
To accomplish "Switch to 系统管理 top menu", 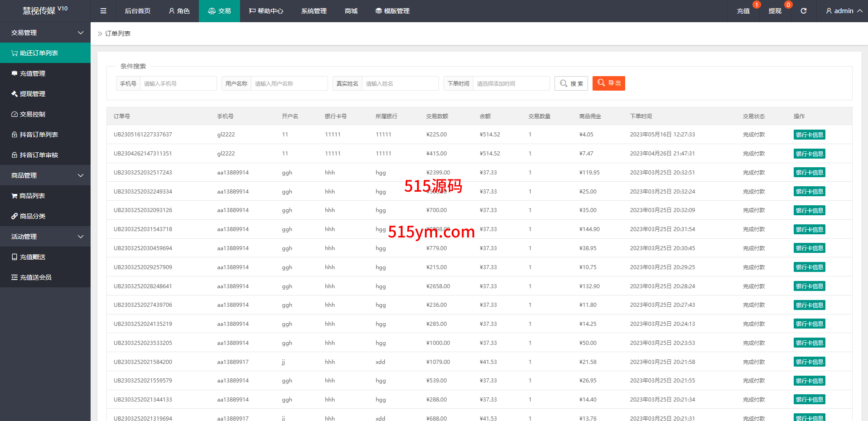I will tap(313, 11).
